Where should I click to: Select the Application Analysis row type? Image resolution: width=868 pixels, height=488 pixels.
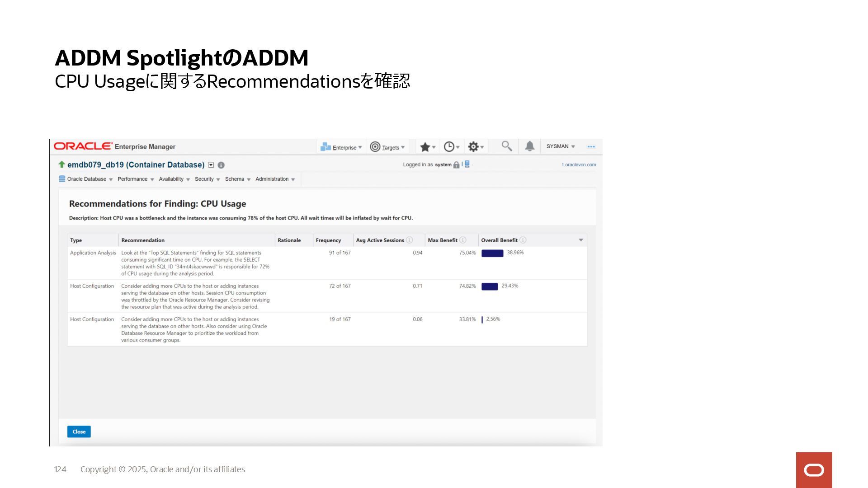[x=93, y=253]
